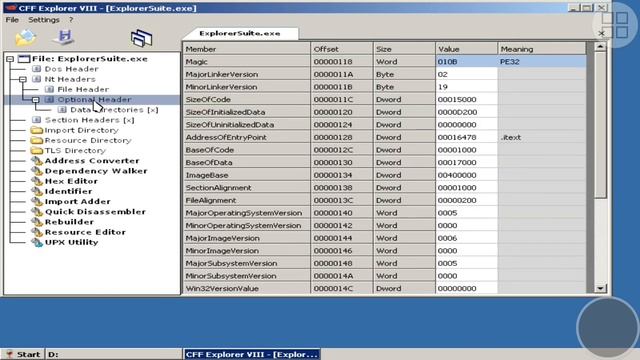Open the TLS Directory folder icon
640x360 pixels.
(37, 150)
